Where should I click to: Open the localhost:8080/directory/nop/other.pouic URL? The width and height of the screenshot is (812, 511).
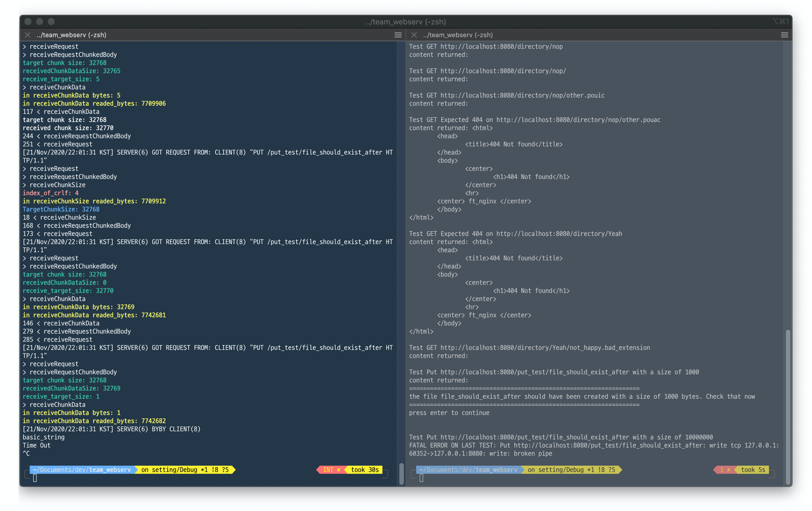(522, 95)
